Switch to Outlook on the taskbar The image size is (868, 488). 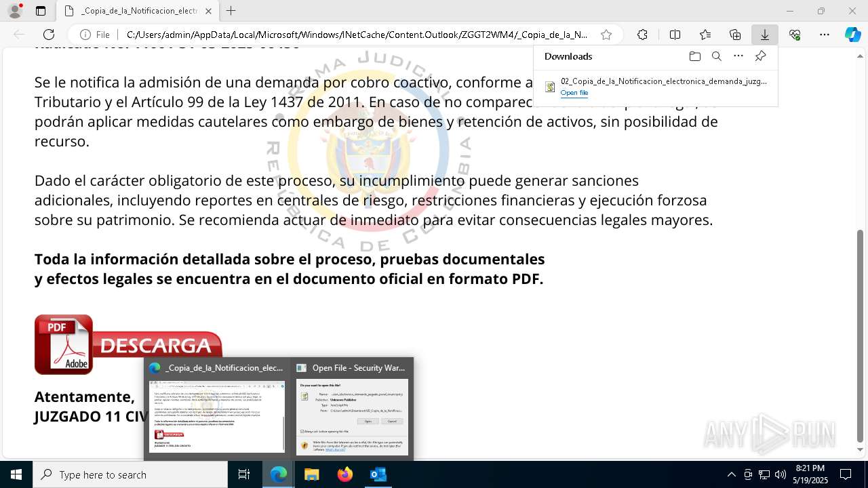[378, 474]
